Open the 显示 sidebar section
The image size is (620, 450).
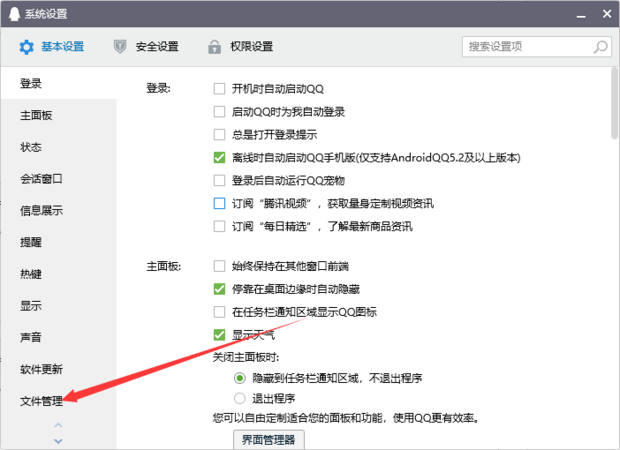[x=59, y=306]
